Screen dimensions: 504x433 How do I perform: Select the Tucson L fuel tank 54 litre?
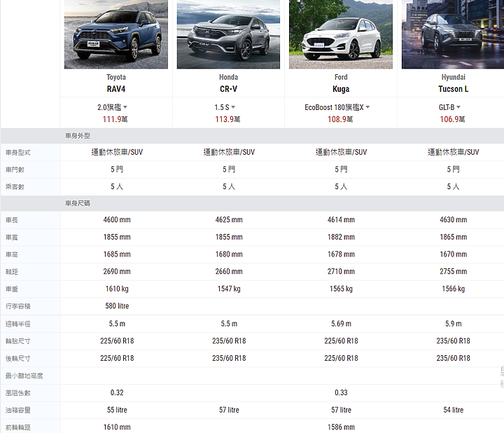tap(453, 410)
